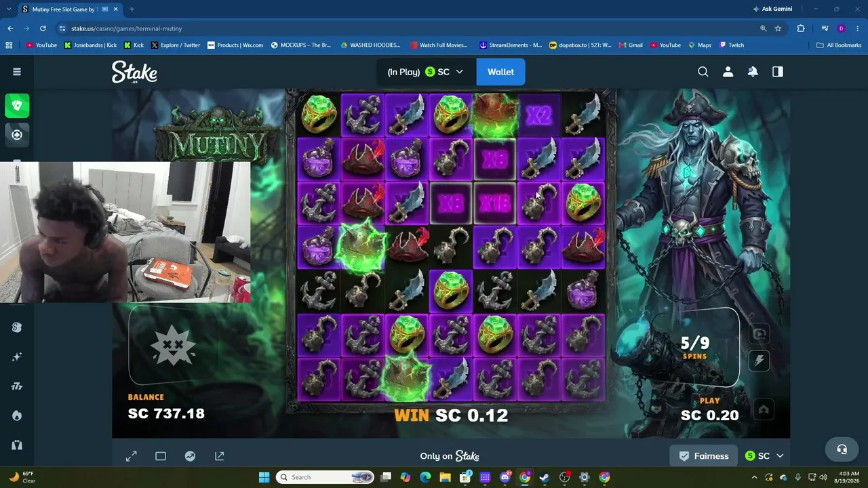Click the sports ball sidebar icon
The height and width of the screenshot is (488, 868).
[x=17, y=134]
